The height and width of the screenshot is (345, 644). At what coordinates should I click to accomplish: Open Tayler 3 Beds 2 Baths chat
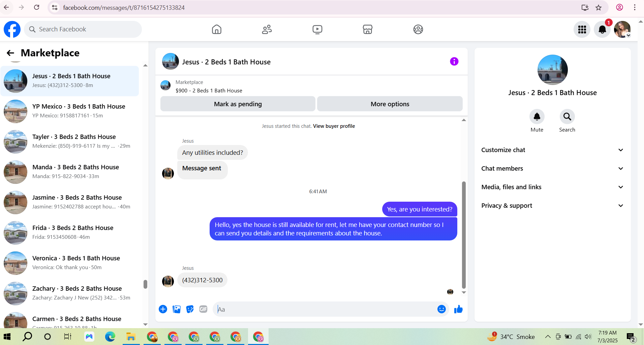(x=70, y=142)
